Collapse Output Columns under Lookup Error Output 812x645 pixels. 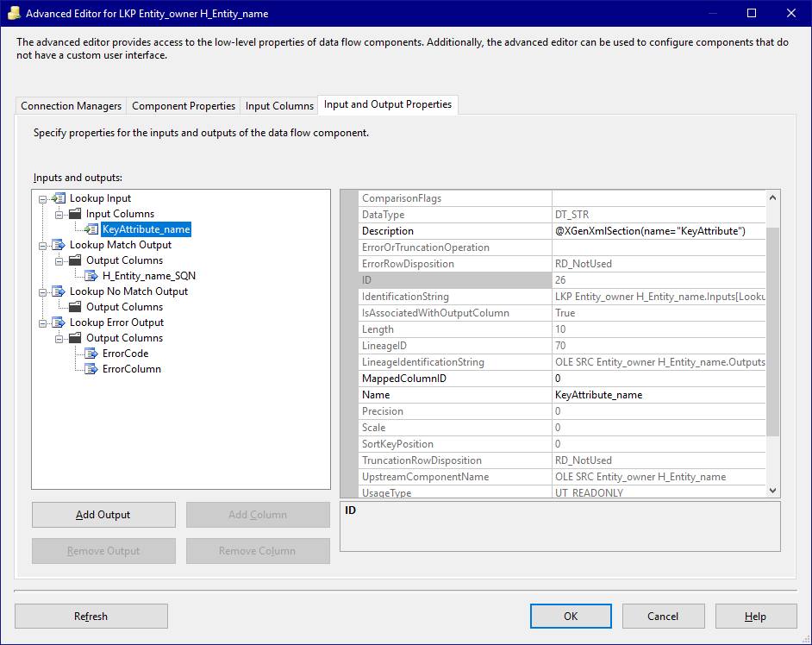click(x=59, y=339)
